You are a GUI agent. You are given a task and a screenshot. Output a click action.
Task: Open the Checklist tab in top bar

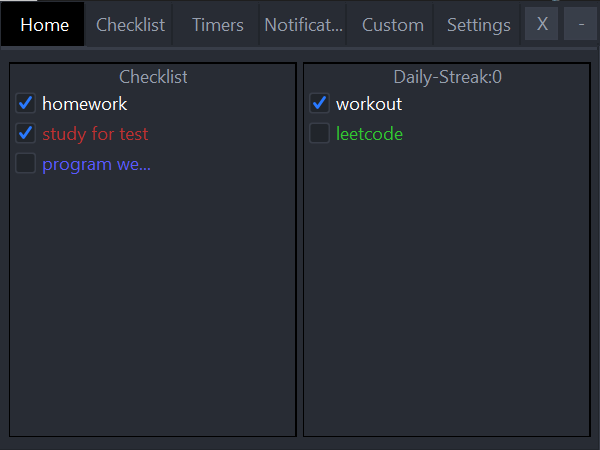click(130, 25)
